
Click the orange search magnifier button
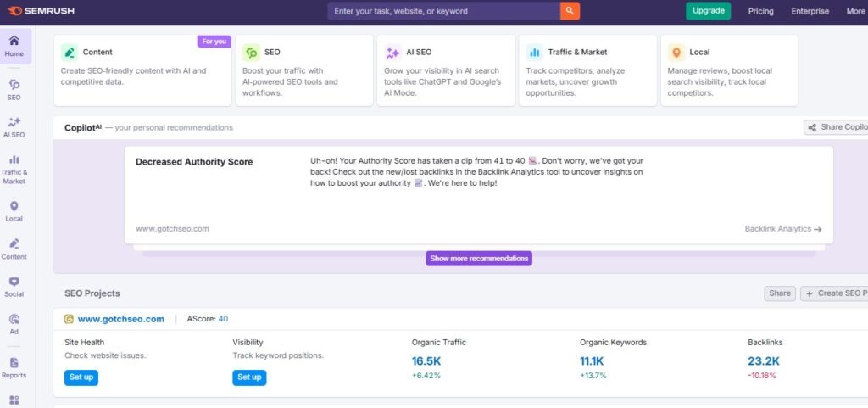570,11
